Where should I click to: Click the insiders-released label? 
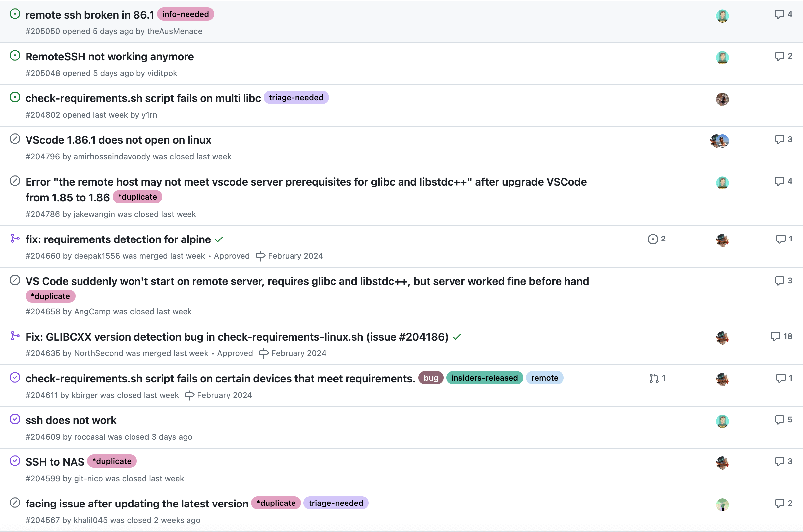[484, 378]
